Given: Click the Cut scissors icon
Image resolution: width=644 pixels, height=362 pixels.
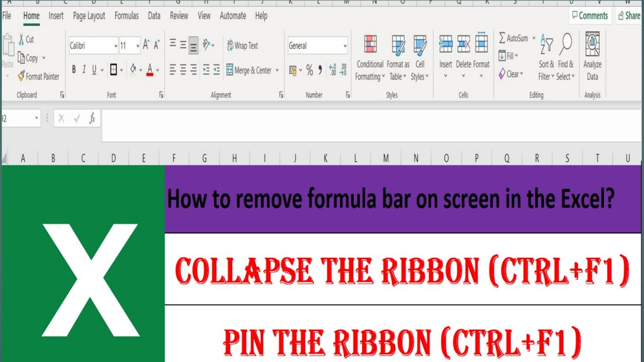Looking at the screenshot, I should click(x=22, y=39).
